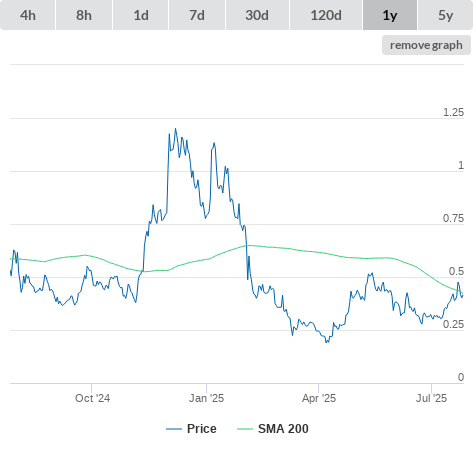The width and height of the screenshot is (474, 455).
Task: Show the 1d chart range
Action: 141,15
